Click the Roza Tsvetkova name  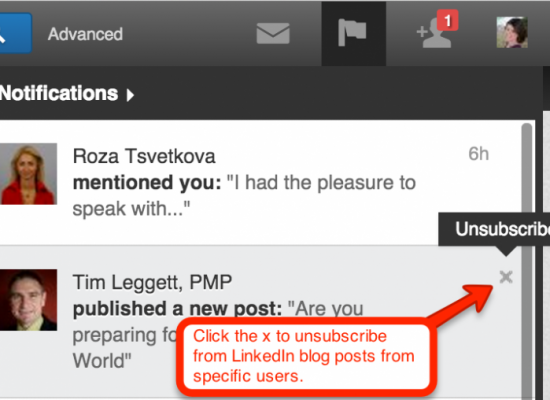(x=144, y=156)
